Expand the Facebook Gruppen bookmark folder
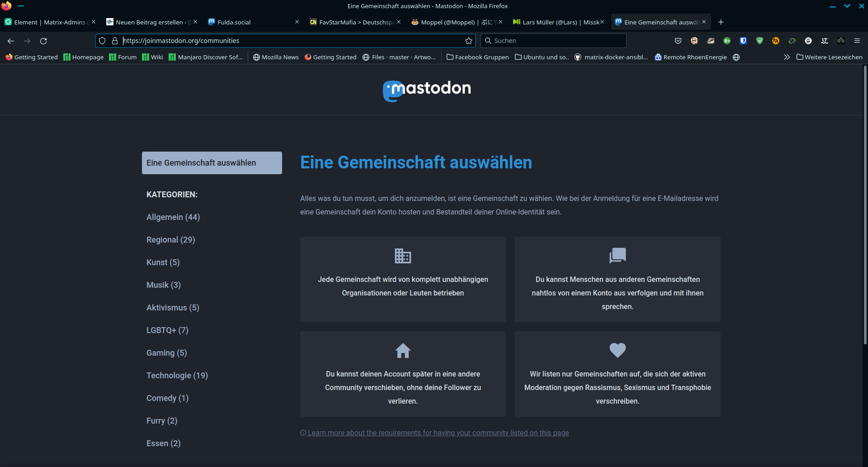The image size is (868, 467). point(477,57)
